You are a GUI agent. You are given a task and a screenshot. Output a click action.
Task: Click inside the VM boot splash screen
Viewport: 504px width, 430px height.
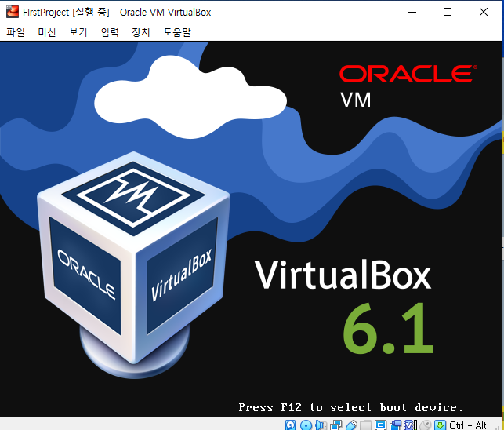(x=251, y=229)
